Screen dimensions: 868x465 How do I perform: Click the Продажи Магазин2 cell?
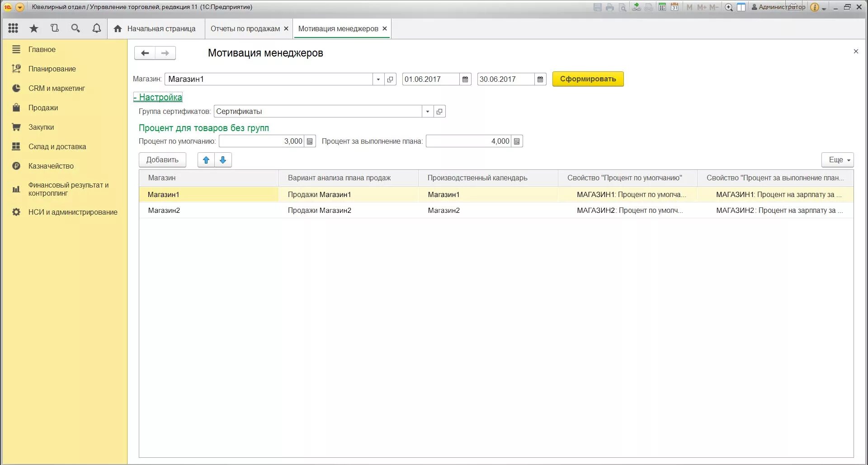[x=349, y=210]
